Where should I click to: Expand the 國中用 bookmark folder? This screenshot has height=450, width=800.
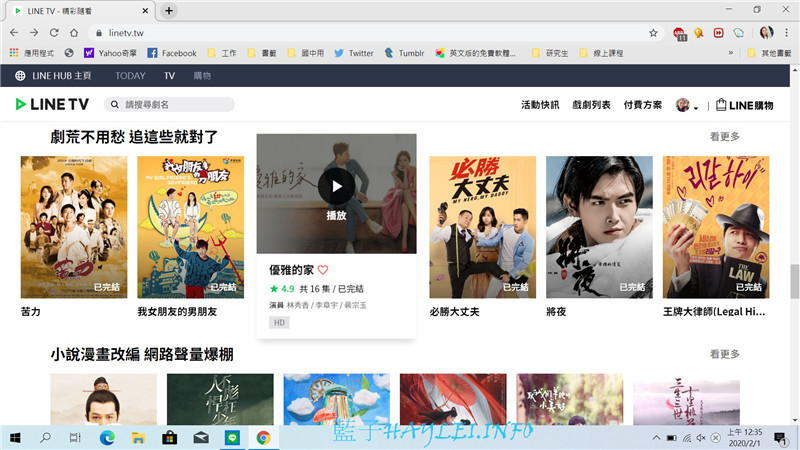pyautogui.click(x=306, y=53)
